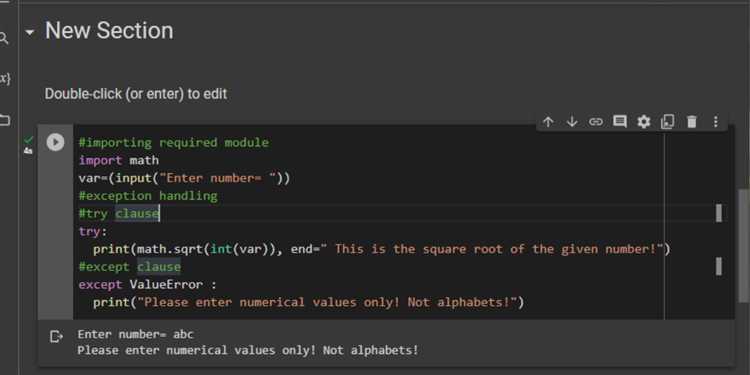This screenshot has height=375, width=750.
Task: Click the 'except ValueError :' line
Action: point(148,285)
